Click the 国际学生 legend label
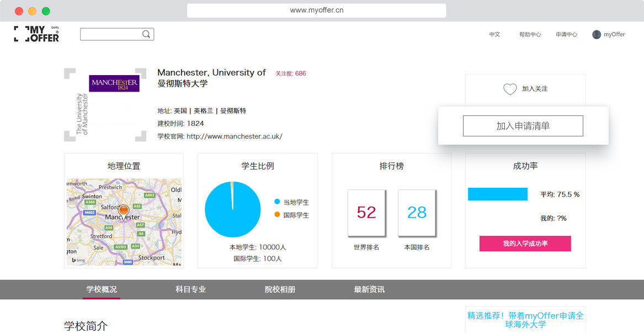Image resolution: width=644 pixels, height=333 pixels. coord(296,215)
